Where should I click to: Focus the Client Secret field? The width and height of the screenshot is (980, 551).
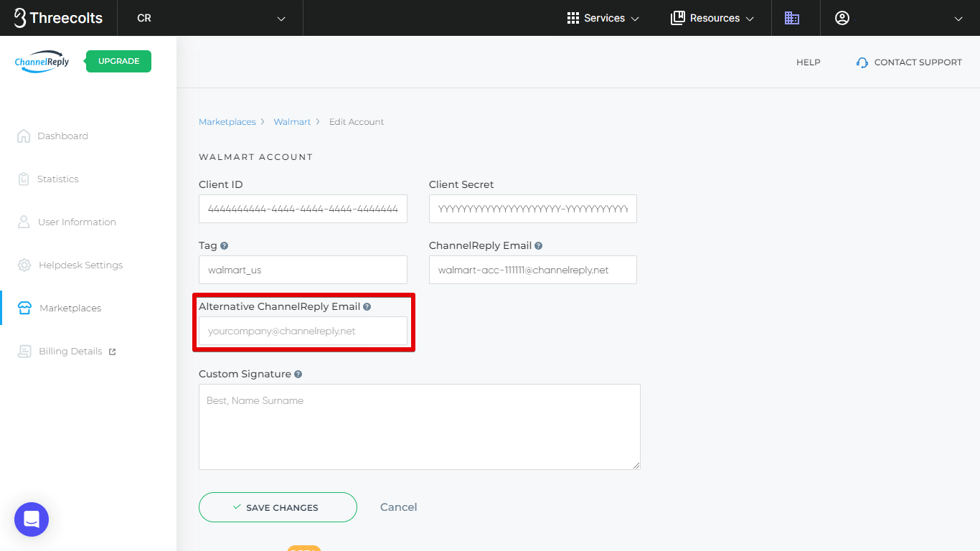(532, 209)
